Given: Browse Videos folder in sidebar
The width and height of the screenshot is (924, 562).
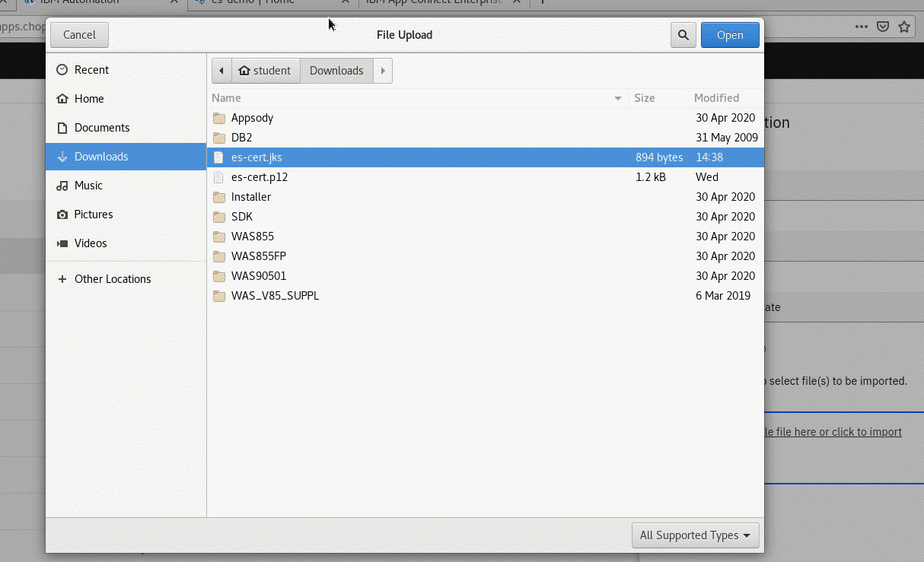Looking at the screenshot, I should (91, 243).
